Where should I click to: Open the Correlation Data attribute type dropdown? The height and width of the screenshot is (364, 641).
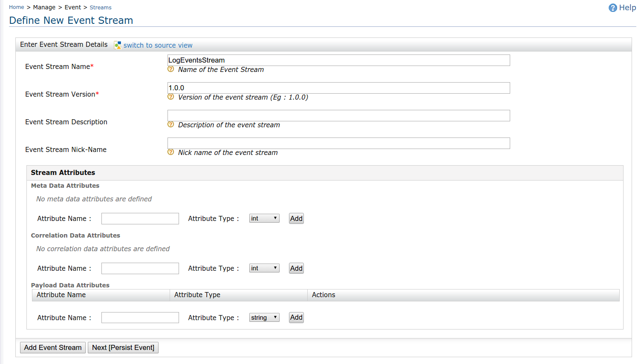[264, 268]
